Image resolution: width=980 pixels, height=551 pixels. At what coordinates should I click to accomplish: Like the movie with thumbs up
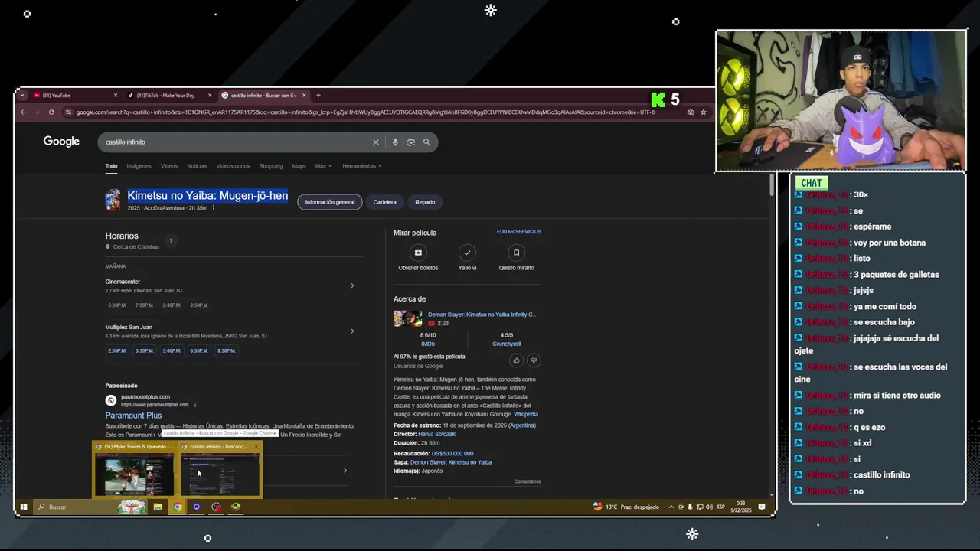click(x=517, y=360)
